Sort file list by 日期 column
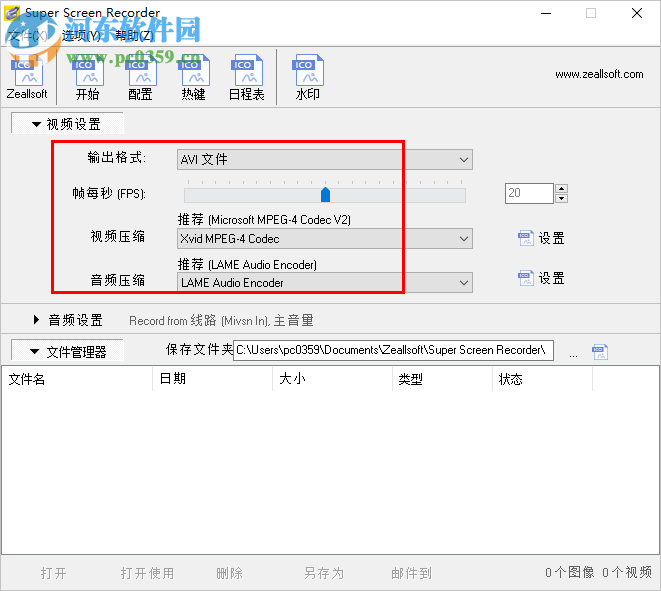This screenshot has width=661, height=591. click(212, 379)
